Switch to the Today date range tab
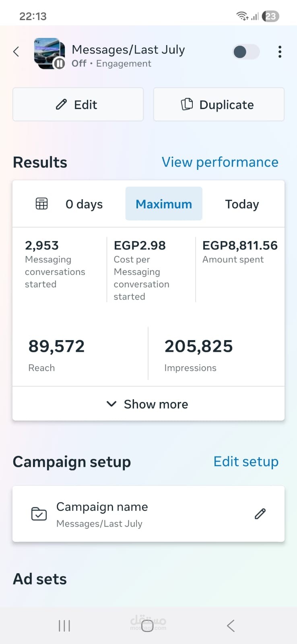The width and height of the screenshot is (297, 644). (x=242, y=204)
